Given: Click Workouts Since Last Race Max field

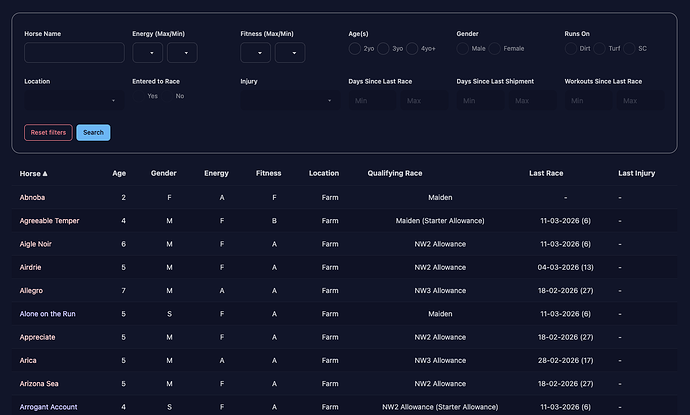Looking at the screenshot, I should 642,100.
